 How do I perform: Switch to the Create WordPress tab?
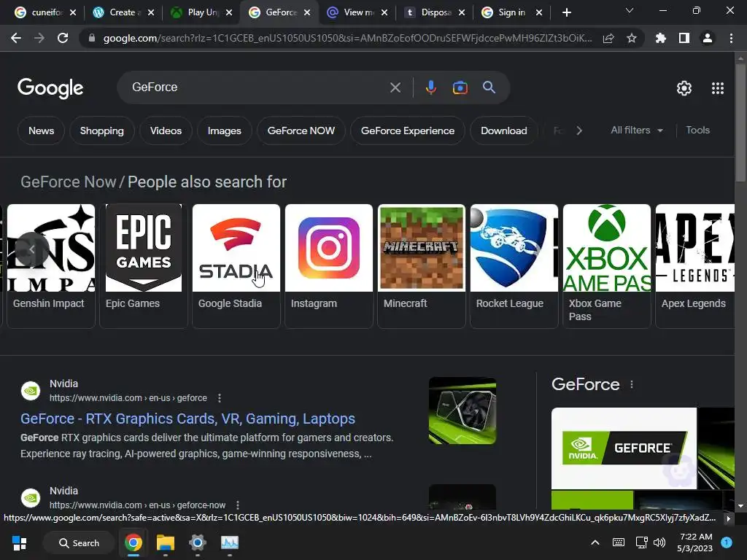pos(124,12)
